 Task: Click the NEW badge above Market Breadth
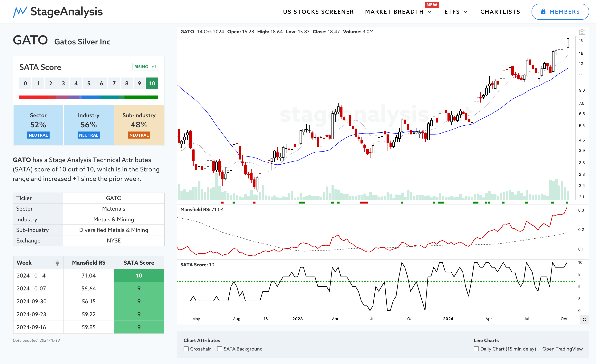[x=432, y=5]
